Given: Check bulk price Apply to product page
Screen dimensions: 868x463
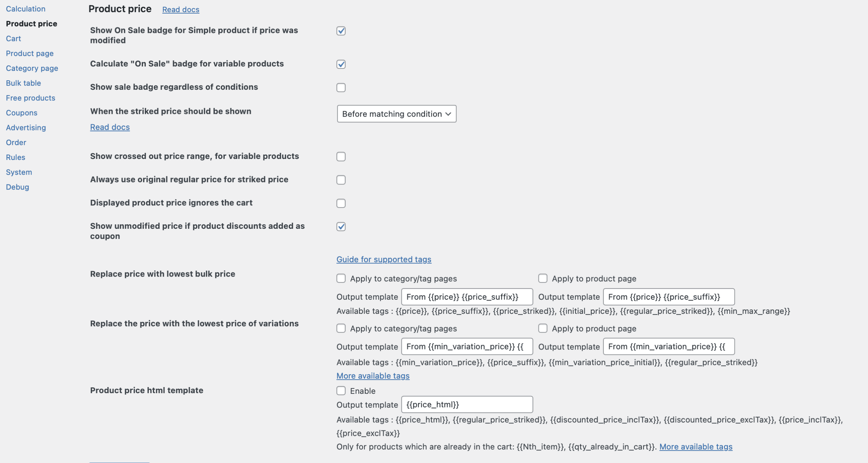Looking at the screenshot, I should [542, 278].
